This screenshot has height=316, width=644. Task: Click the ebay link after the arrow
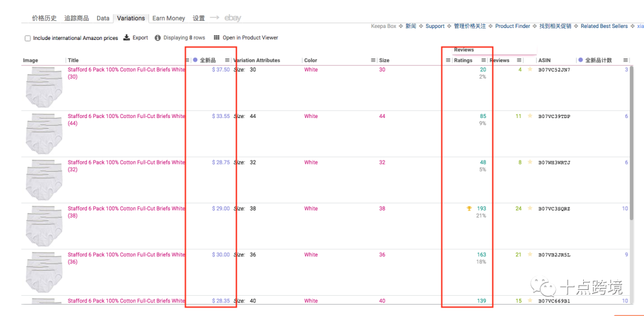[x=233, y=18]
